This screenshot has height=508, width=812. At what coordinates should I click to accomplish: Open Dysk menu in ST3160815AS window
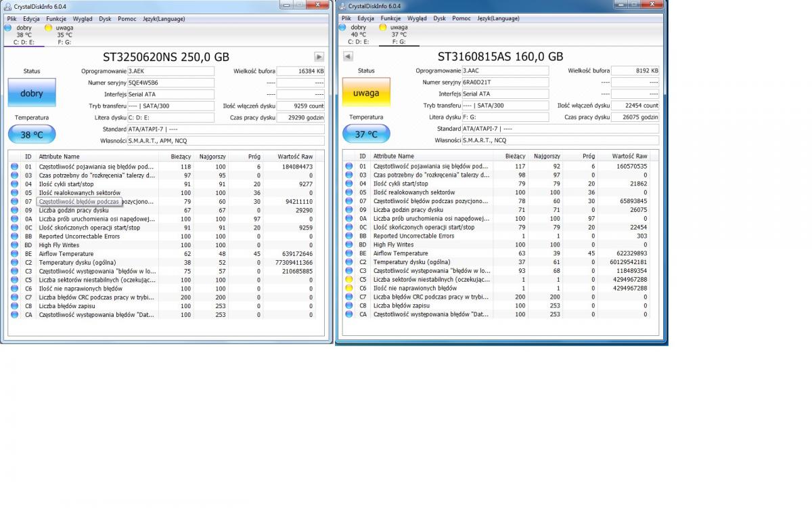(x=440, y=18)
